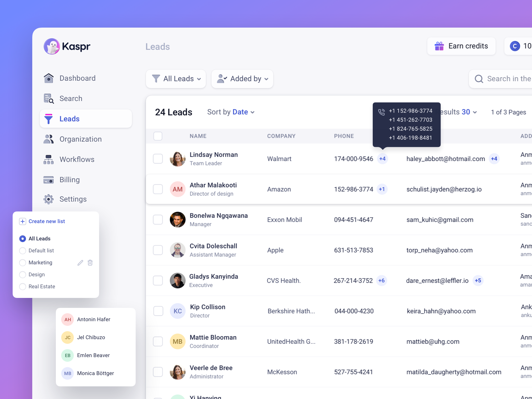Check the checkbox for Lindsay Norman
The width and height of the screenshot is (532, 399).
click(158, 159)
